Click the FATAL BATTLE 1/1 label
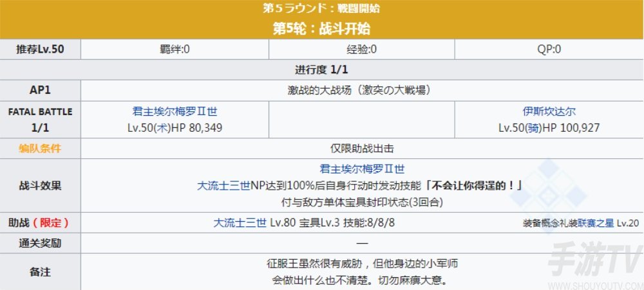Image resolution: width=644 pixels, height=290 pixels. 40,120
